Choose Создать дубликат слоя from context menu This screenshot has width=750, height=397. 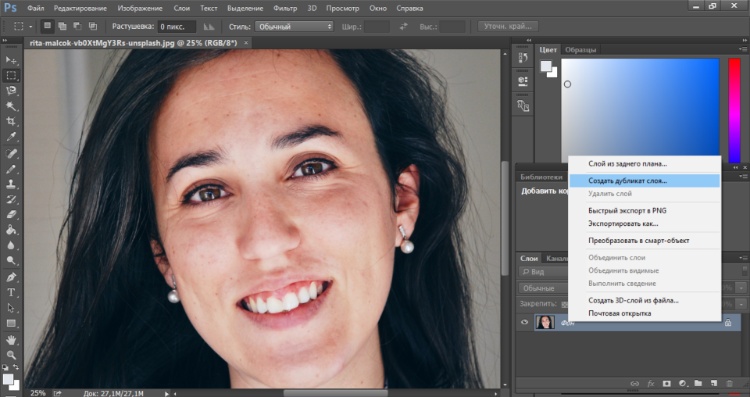coord(645,181)
